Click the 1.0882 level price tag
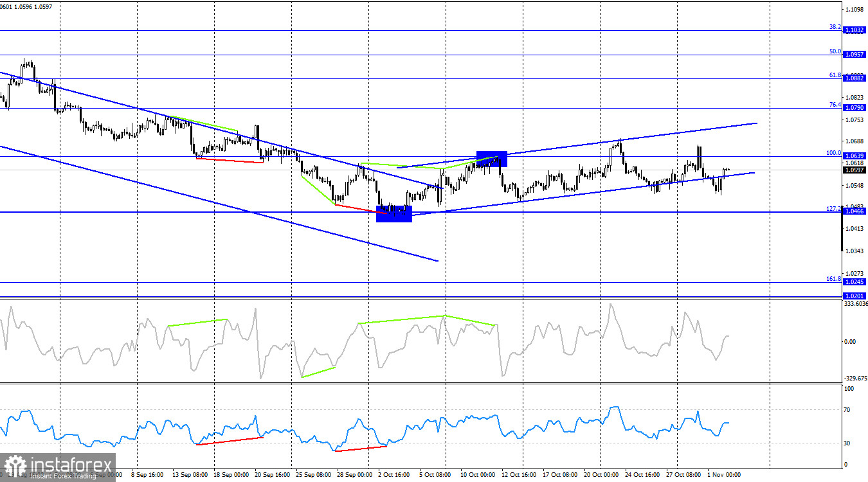This screenshot has height=482, width=868. [x=854, y=78]
